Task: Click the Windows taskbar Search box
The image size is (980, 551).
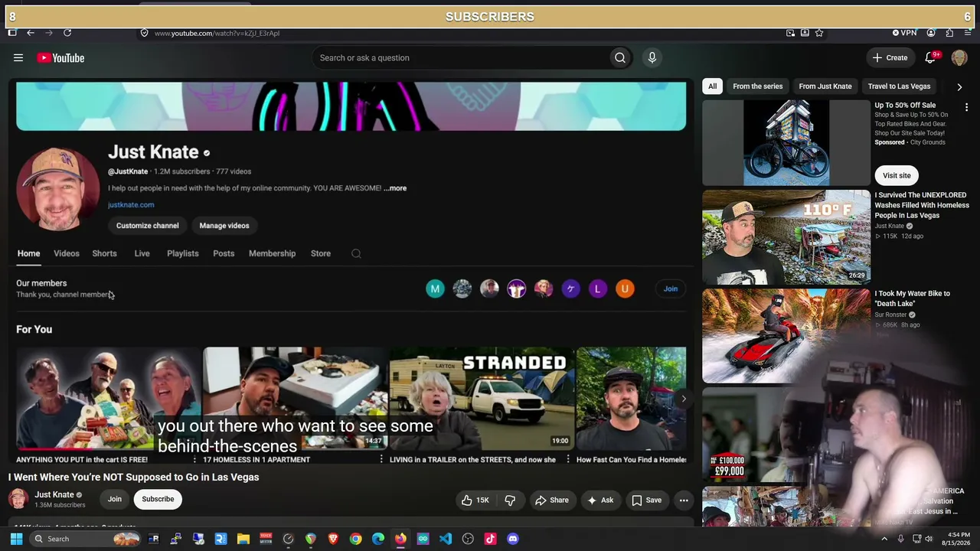Action: click(86, 539)
